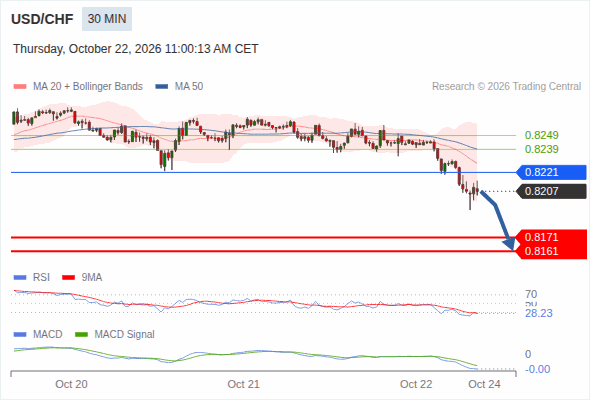
Task: Select the USD/CHF pair title
Action: (x=42, y=19)
